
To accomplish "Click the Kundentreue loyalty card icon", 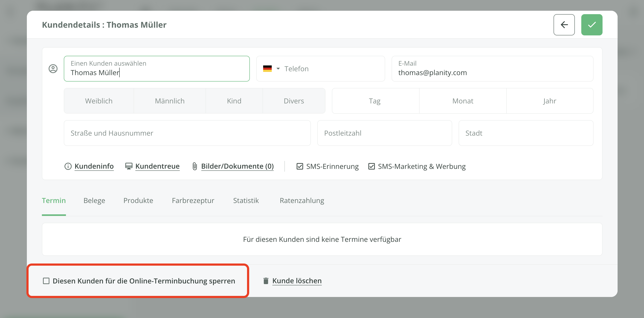I will (x=128, y=166).
